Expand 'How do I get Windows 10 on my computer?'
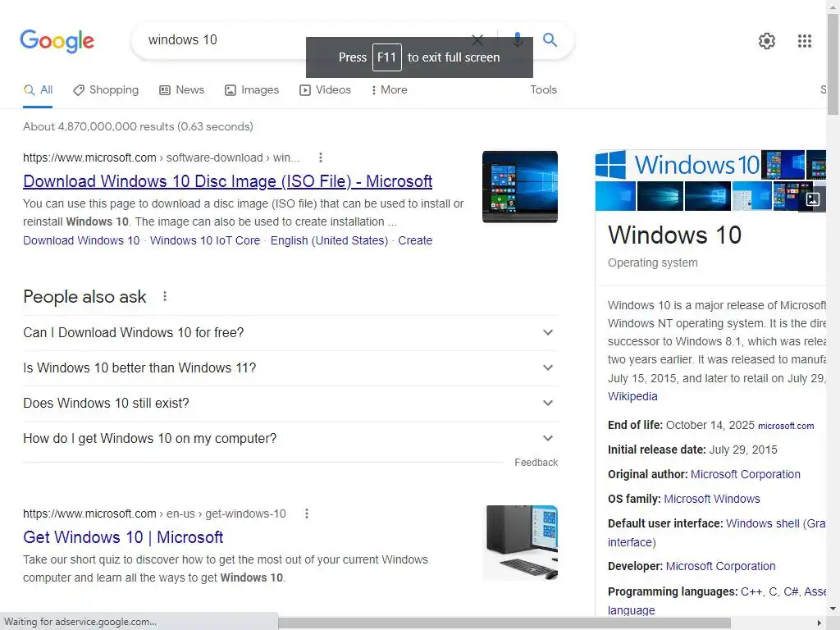This screenshot has width=840, height=630. pyautogui.click(x=290, y=439)
